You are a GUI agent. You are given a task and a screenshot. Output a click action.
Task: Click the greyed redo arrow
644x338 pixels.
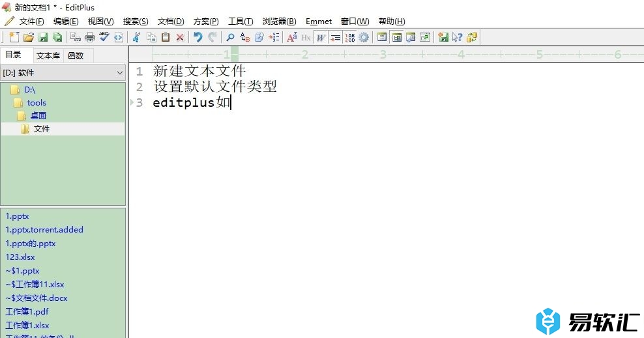[x=212, y=37]
